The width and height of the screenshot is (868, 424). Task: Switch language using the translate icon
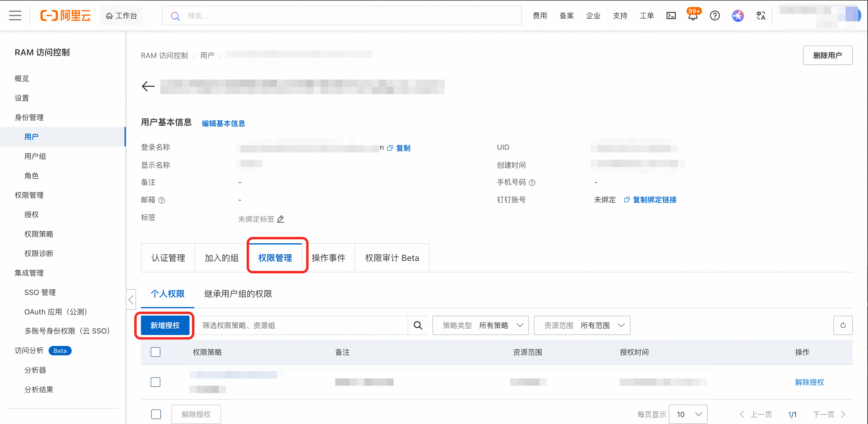(x=760, y=15)
